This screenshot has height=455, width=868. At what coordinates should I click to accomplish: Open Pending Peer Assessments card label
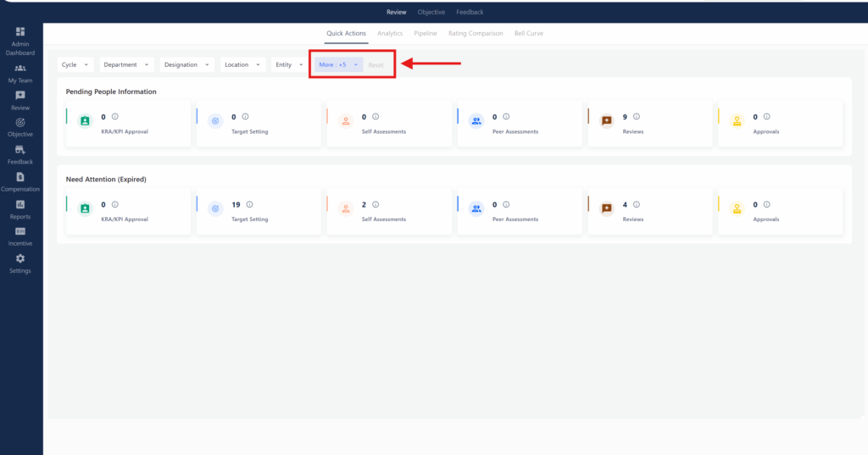pos(515,131)
